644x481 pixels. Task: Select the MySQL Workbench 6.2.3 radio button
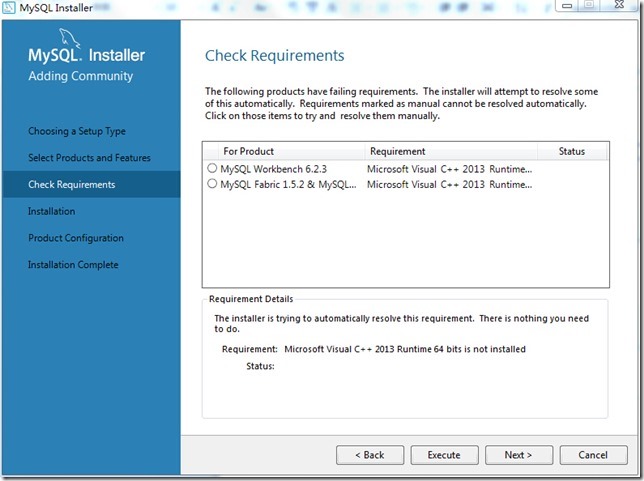[212, 169]
